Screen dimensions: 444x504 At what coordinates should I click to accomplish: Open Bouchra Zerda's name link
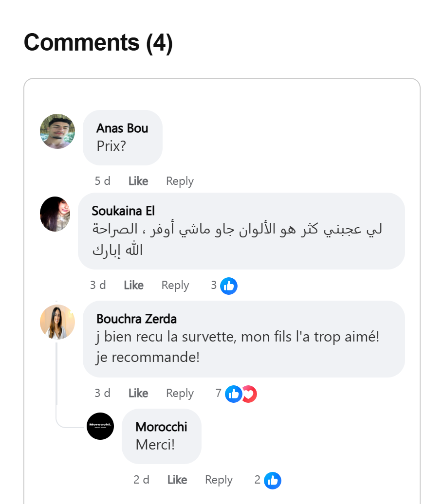pyautogui.click(x=136, y=319)
